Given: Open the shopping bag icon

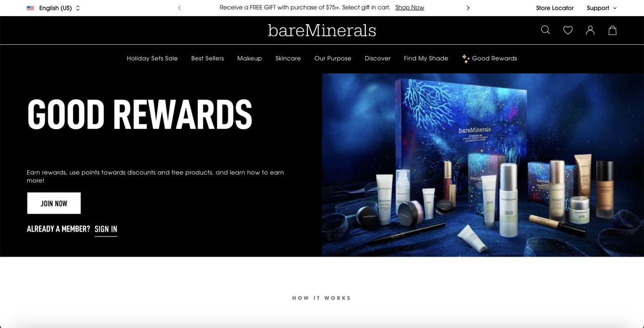Looking at the screenshot, I should click(x=612, y=30).
